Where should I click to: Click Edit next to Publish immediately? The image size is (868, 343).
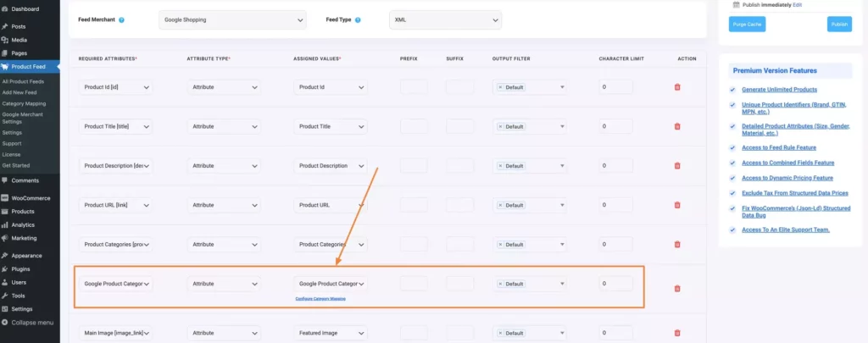pos(797,4)
